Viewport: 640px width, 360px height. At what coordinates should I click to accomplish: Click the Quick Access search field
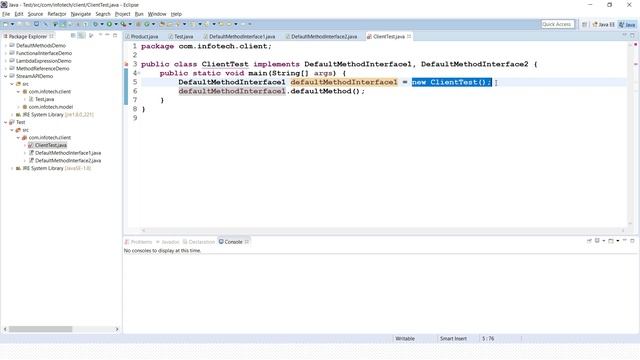click(x=558, y=24)
